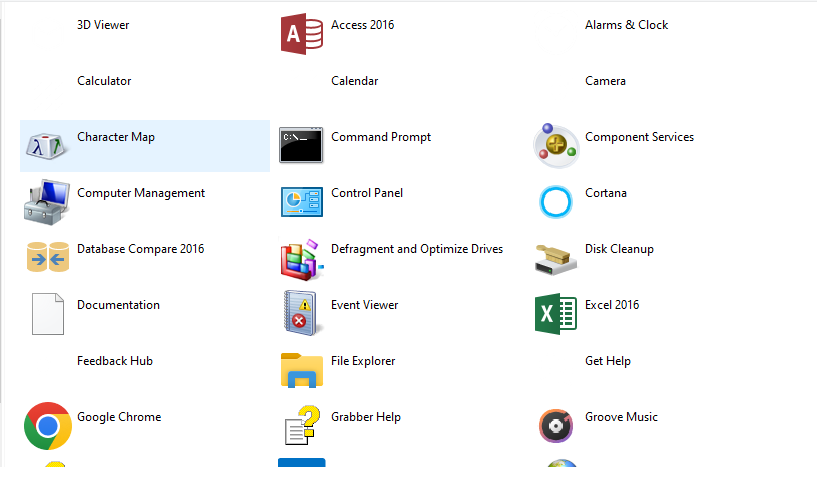Select the Character Map icon
The height and width of the screenshot is (487, 817).
point(47,146)
